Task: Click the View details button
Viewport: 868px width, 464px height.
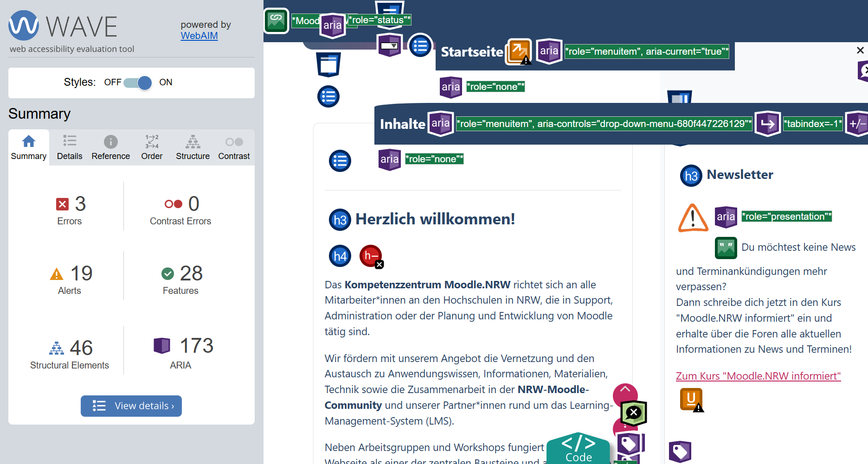Action: coord(131,406)
